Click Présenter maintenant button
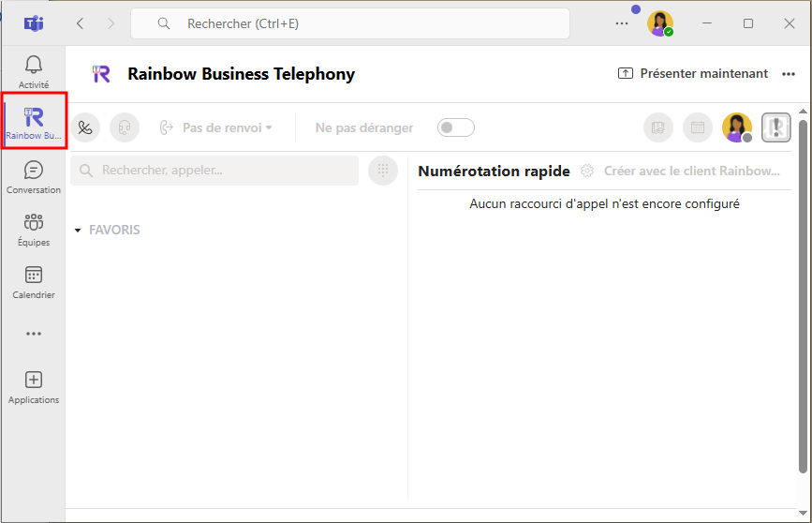Image resolution: width=812 pixels, height=523 pixels. [x=693, y=74]
